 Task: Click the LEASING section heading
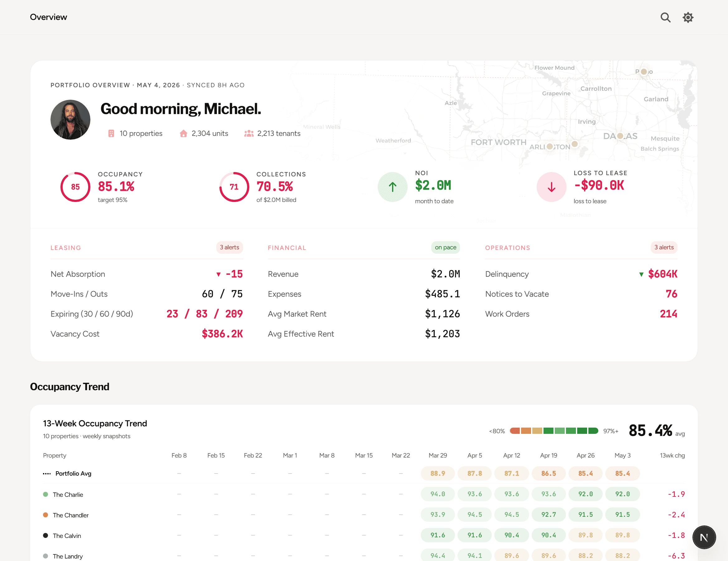click(x=66, y=248)
